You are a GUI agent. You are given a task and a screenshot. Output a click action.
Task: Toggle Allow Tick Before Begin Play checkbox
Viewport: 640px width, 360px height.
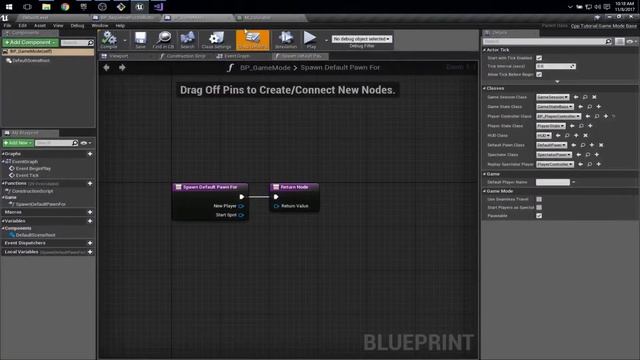click(539, 74)
